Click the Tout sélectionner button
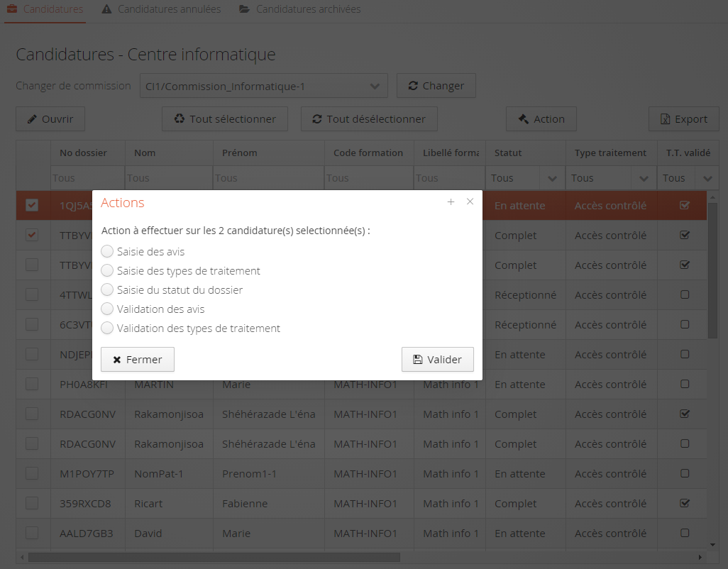Viewport: 728px width, 569px height. (224, 119)
